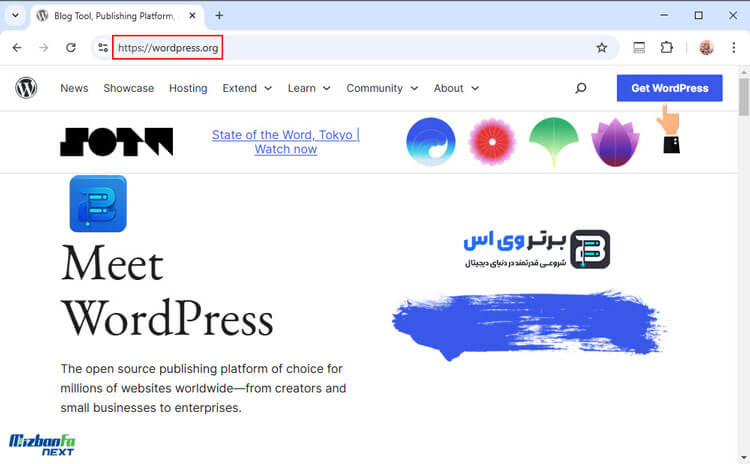Bookmark this page with the star icon
This screenshot has width=750, height=464.
pyautogui.click(x=602, y=47)
